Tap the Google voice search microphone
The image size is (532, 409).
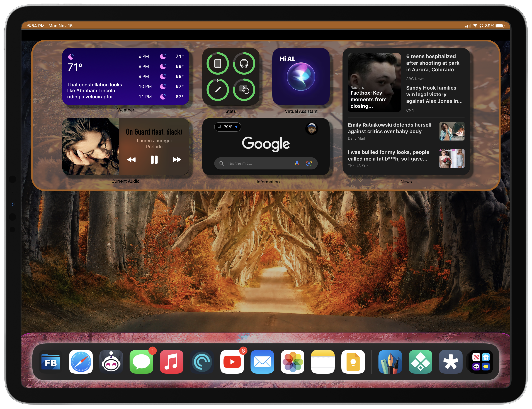(x=297, y=163)
